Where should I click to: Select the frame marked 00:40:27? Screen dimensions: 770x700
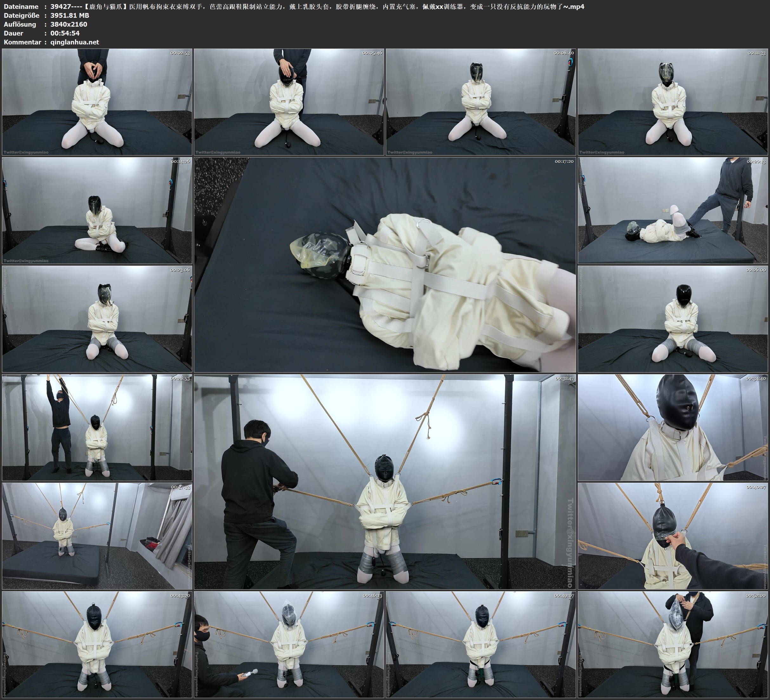coord(673,536)
